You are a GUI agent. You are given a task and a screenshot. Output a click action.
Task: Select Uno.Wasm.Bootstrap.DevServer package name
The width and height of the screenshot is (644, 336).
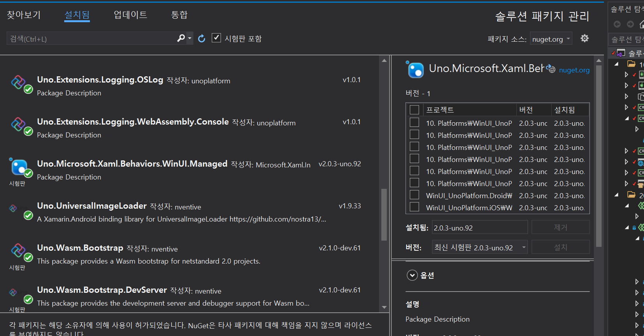(x=102, y=290)
